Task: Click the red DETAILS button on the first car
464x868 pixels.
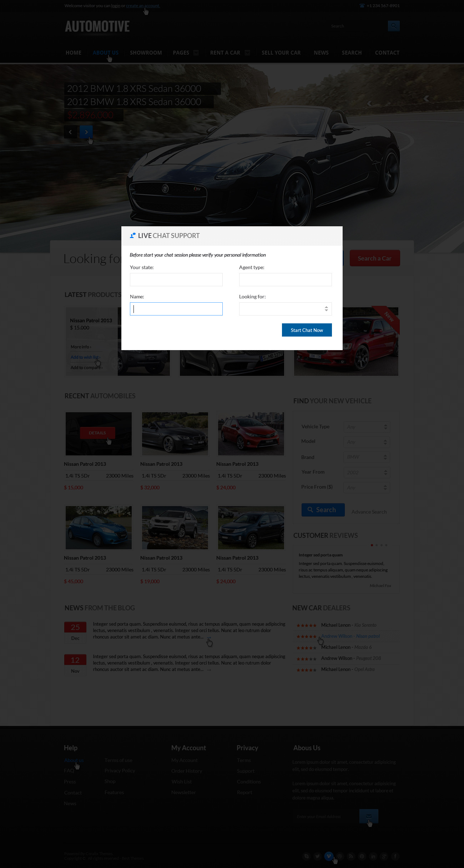Action: coord(97,433)
